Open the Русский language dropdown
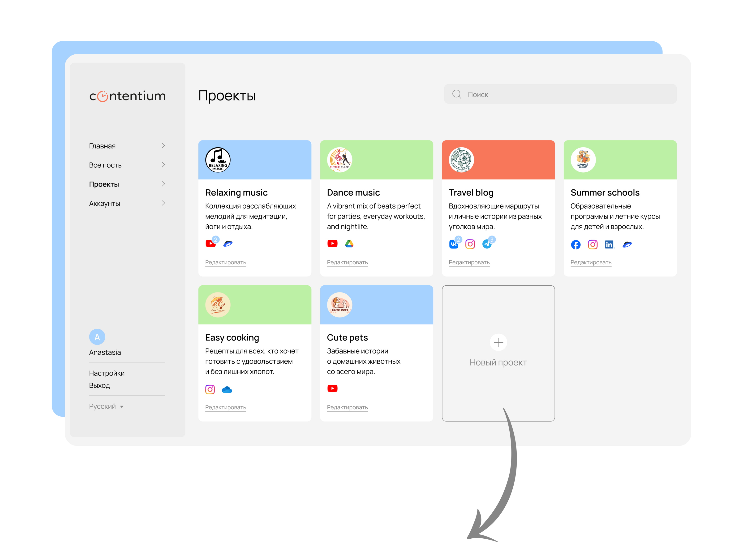The width and height of the screenshot is (756, 554). [x=106, y=407]
